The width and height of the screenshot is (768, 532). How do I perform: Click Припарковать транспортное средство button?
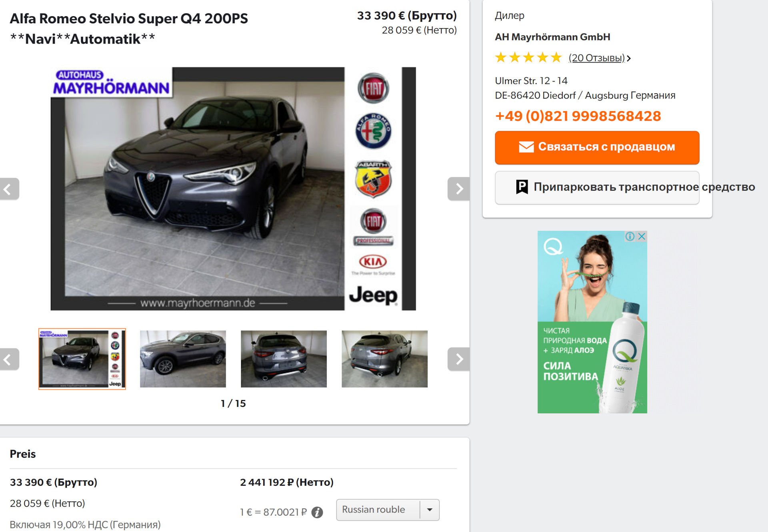click(597, 187)
